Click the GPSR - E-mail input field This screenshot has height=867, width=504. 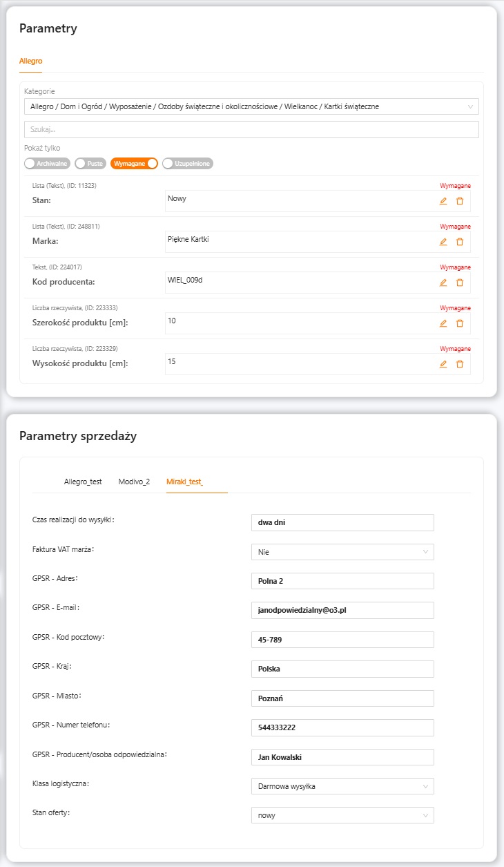(342, 610)
